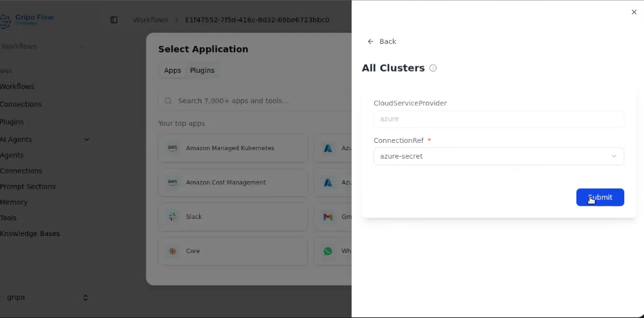The image size is (644, 318).
Task: Click the CloudServiceProvider input field
Action: coord(498,119)
